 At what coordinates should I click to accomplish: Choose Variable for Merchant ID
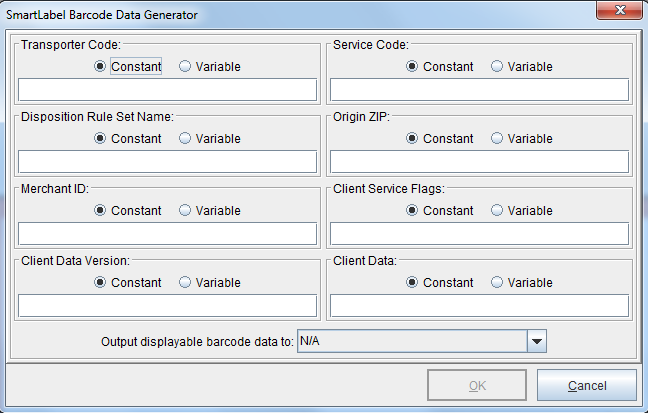click(x=186, y=211)
